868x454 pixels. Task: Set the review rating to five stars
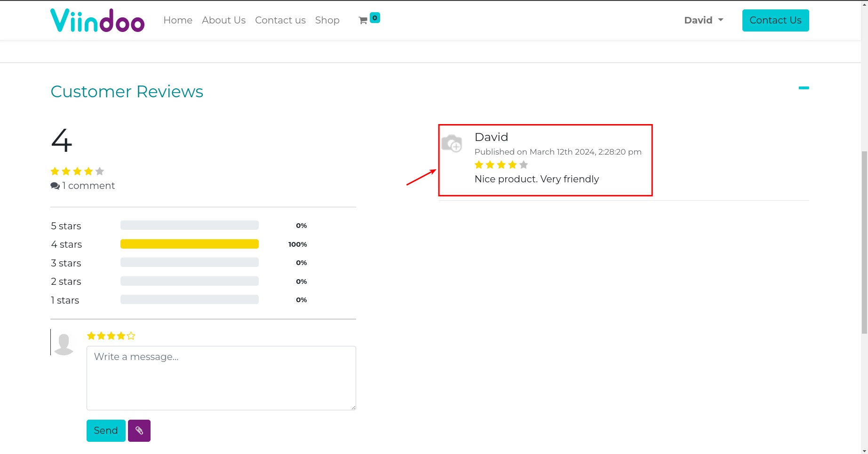(x=131, y=335)
